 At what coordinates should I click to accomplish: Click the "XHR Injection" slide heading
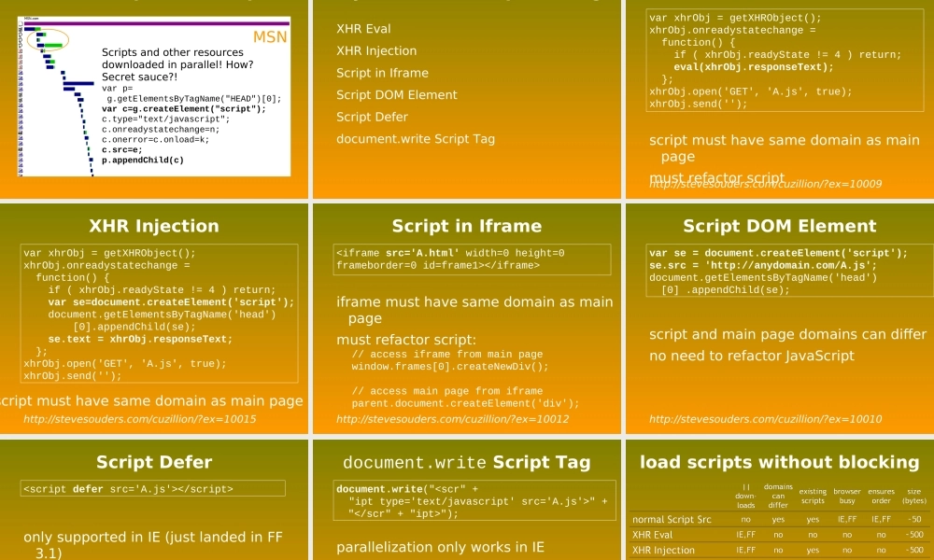coord(154,226)
